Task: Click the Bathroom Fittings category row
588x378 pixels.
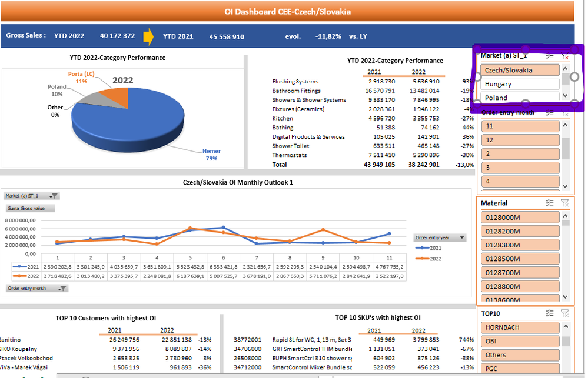Action: [x=373, y=91]
